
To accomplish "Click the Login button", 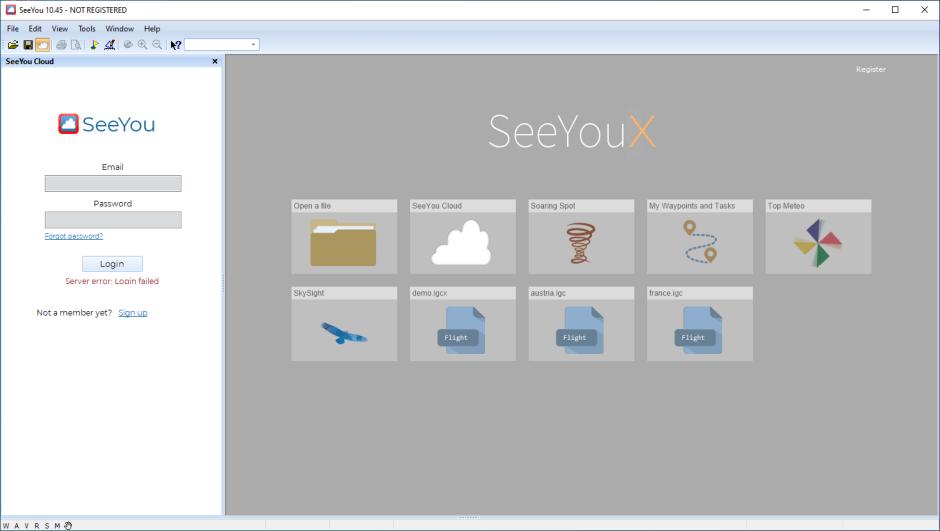I will pyautogui.click(x=112, y=264).
